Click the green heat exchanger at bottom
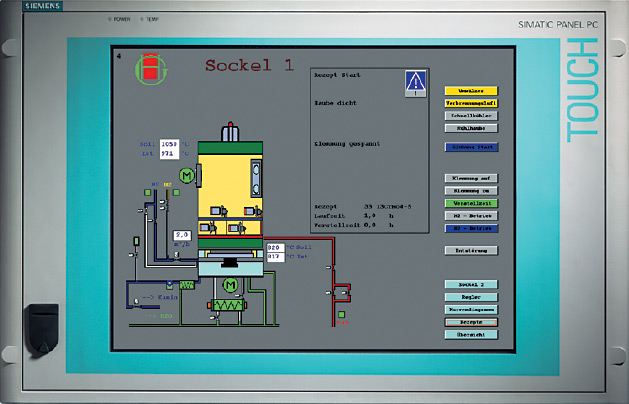The image size is (629, 404). 226,304
